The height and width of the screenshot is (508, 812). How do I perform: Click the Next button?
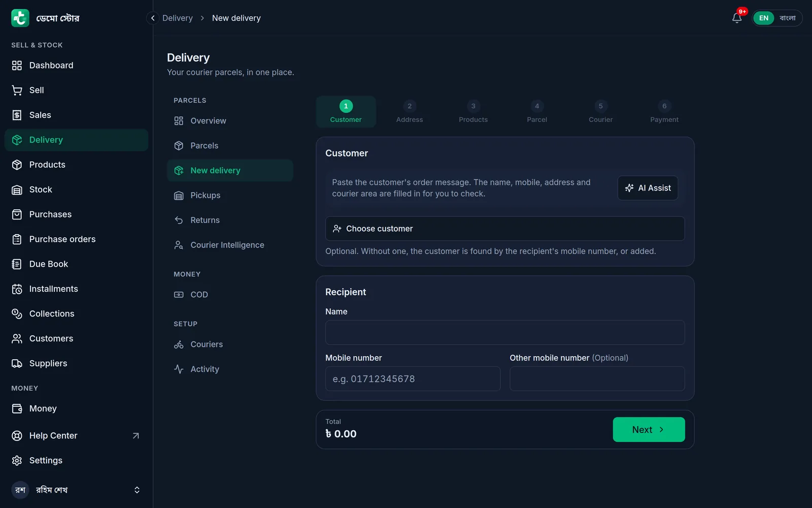649,430
